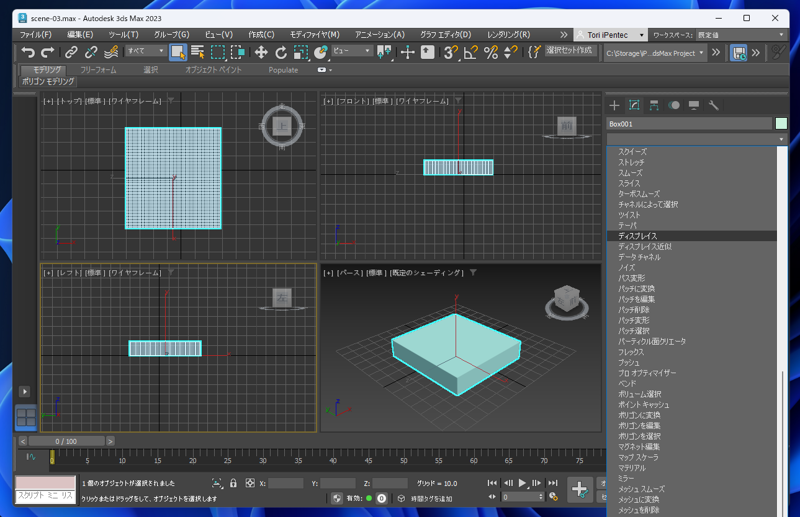This screenshot has height=517, width=800.
Task: Open the workspace '既定値' dropdown
Action: pos(740,35)
